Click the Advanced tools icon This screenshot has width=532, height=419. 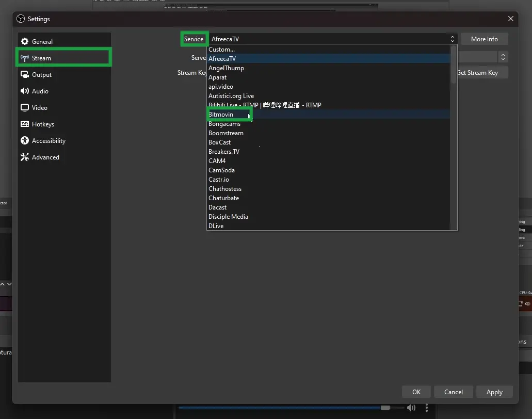tap(25, 157)
